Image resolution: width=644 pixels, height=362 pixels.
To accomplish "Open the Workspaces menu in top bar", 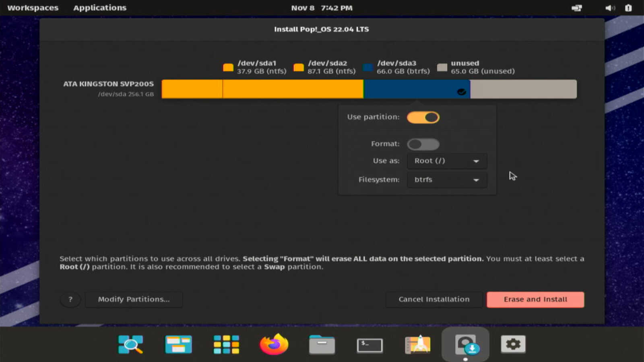I will (x=33, y=8).
